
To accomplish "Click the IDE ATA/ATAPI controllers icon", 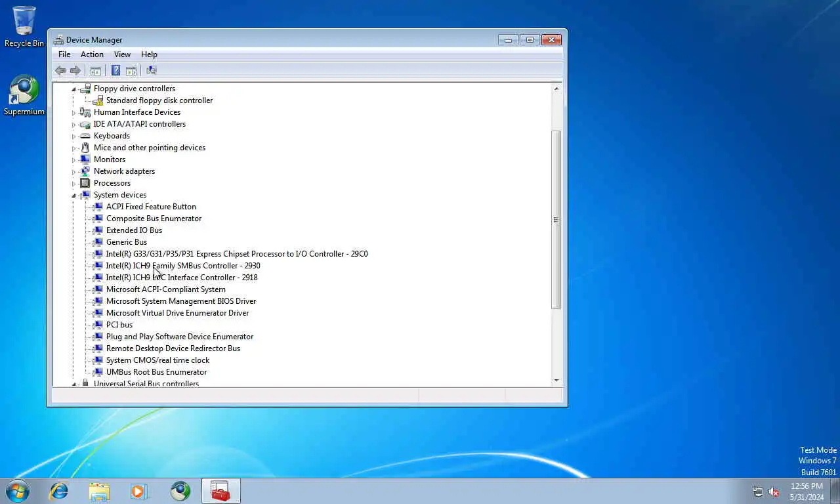I will 85,124.
